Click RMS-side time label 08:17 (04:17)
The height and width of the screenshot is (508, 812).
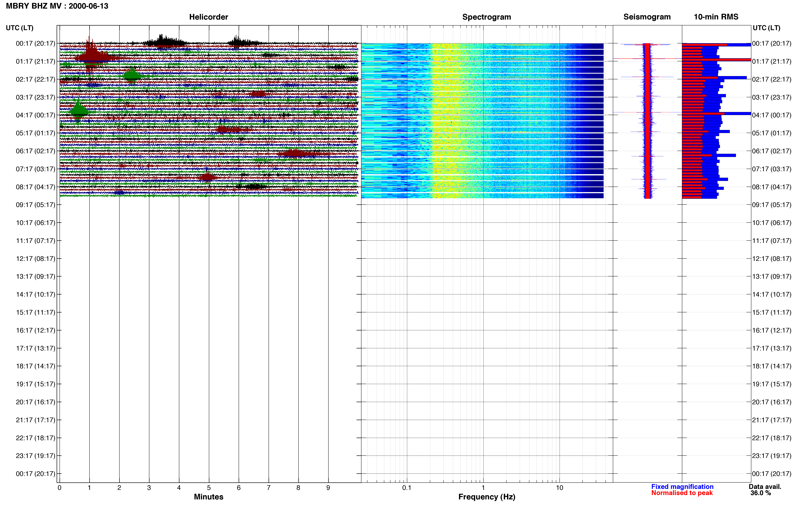(772, 187)
